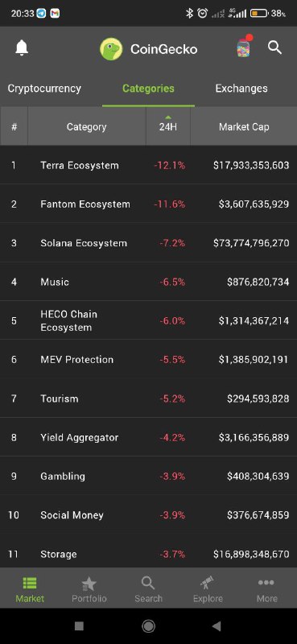Open Explore telescope in bottom navigation
The width and height of the screenshot is (297, 644).
click(x=208, y=589)
